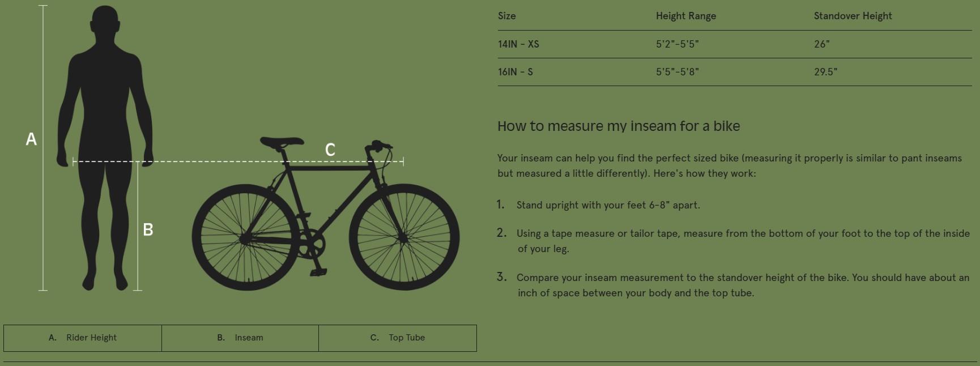The width and height of the screenshot is (980, 366).
Task: Select the A. Rider Height legend cell
Action: [83, 338]
